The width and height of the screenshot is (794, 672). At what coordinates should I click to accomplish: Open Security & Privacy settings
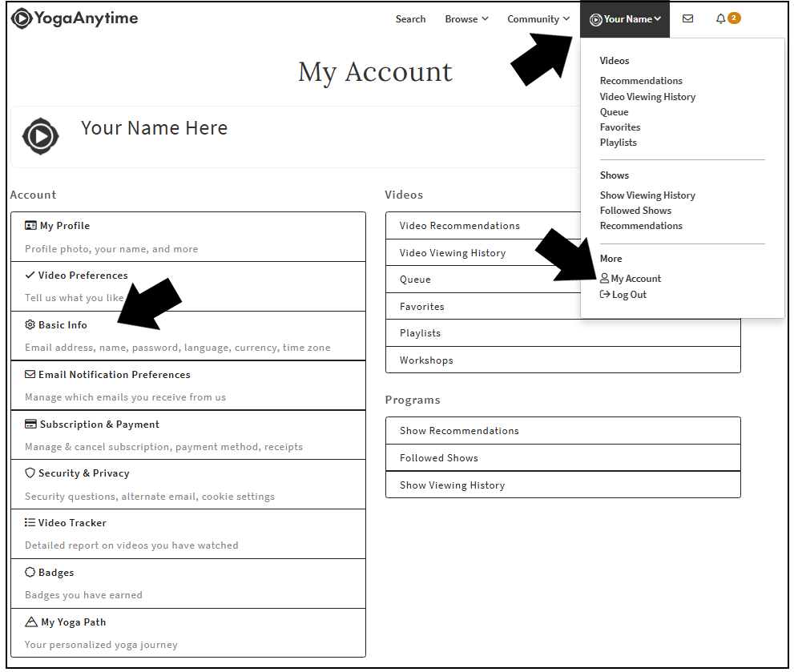pos(188,485)
